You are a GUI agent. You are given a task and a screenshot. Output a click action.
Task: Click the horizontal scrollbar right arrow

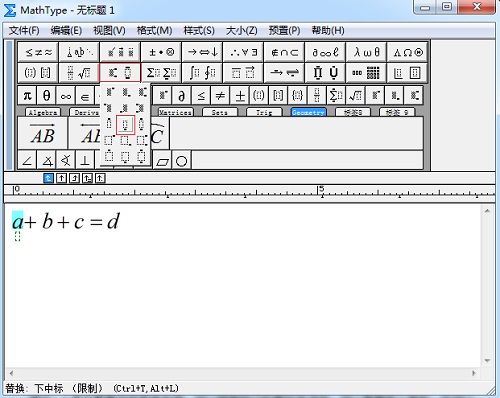[x=474, y=373]
